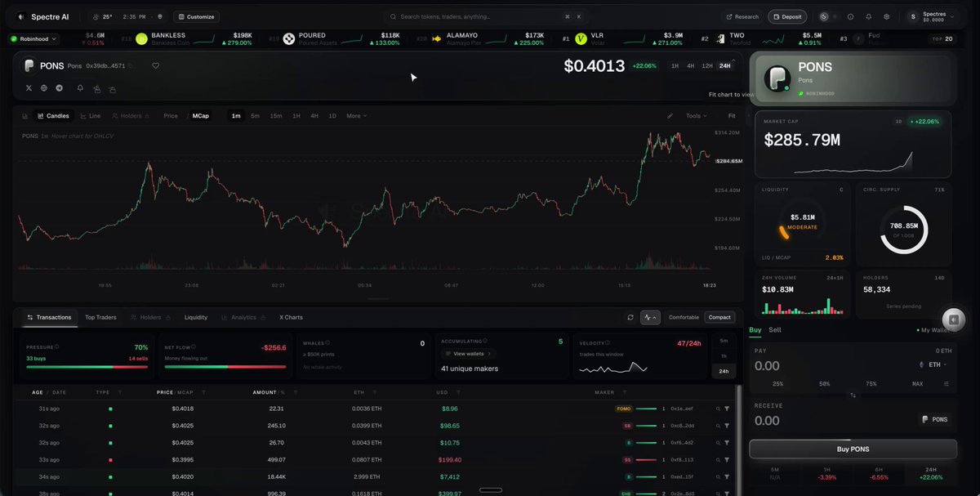Add PONS to favorites with heart icon
Viewport: 980px width, 496px height.
[x=156, y=66]
